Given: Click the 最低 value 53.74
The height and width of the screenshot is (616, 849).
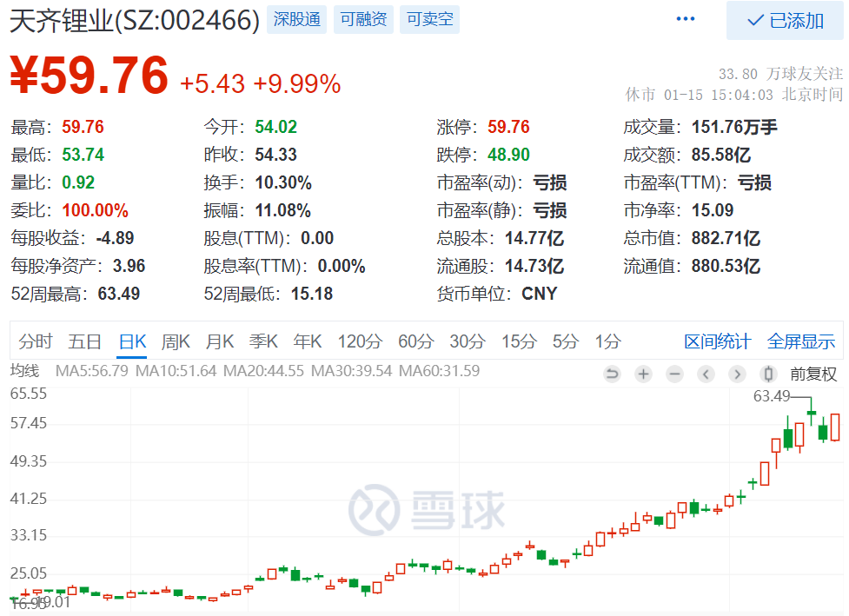Looking at the screenshot, I should tap(83, 155).
